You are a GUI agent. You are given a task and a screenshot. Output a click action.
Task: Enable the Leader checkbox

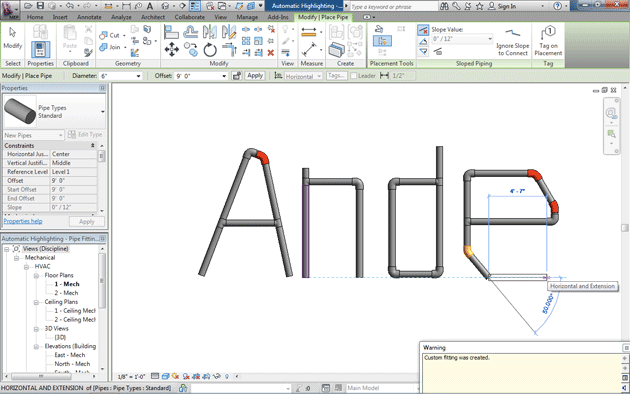click(354, 76)
